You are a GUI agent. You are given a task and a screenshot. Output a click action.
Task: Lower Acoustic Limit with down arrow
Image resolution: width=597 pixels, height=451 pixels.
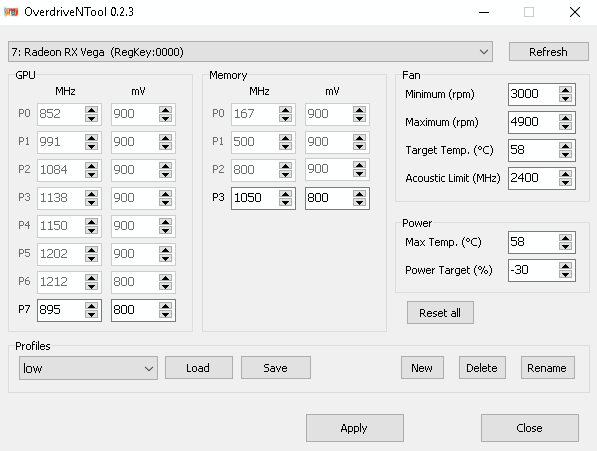565,183
